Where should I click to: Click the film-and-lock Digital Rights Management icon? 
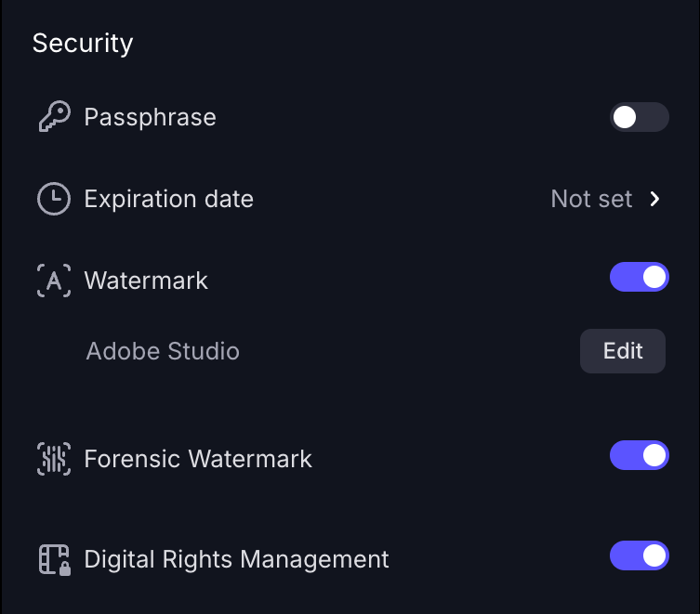54,559
